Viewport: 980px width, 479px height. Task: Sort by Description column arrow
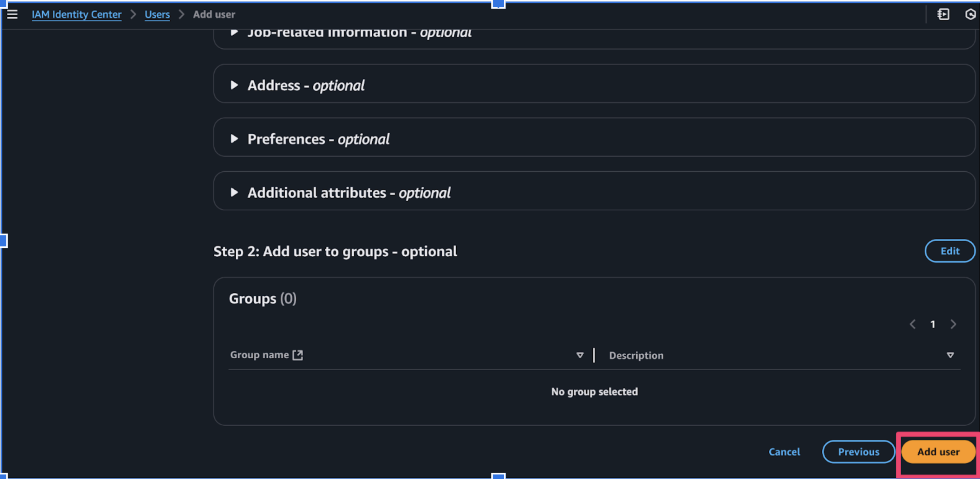[950, 355]
